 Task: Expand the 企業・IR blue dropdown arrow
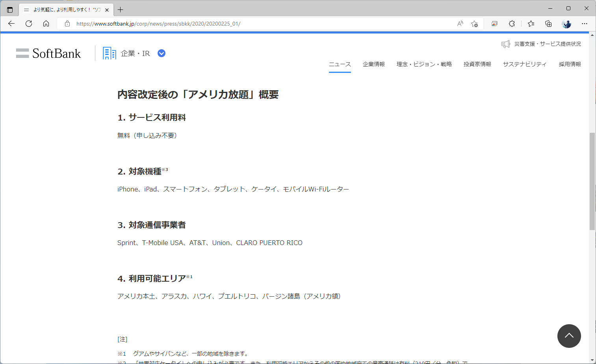(162, 53)
